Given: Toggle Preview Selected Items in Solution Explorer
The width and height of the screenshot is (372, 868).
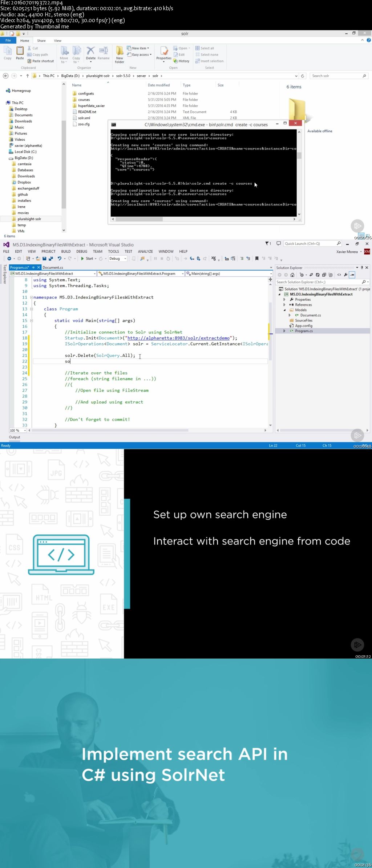Looking at the screenshot, I should [352, 275].
